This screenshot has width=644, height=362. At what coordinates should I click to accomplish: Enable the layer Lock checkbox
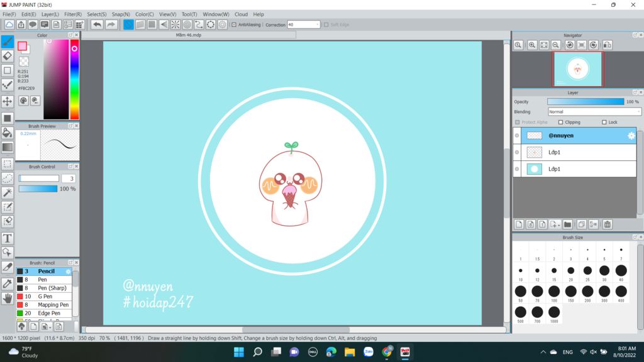pos(604,123)
